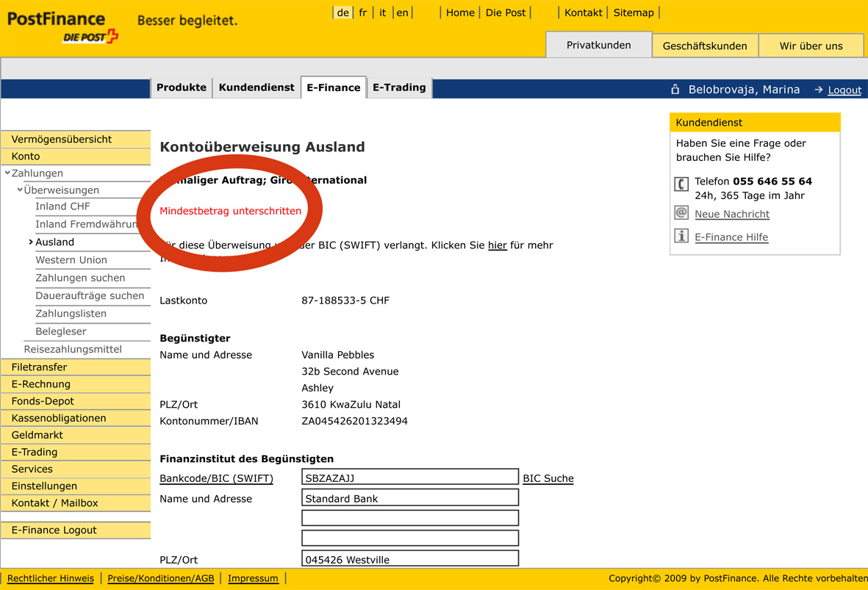Click the Bankcode/BIC (SWIFT) label link
The image size is (868, 590).
[216, 478]
